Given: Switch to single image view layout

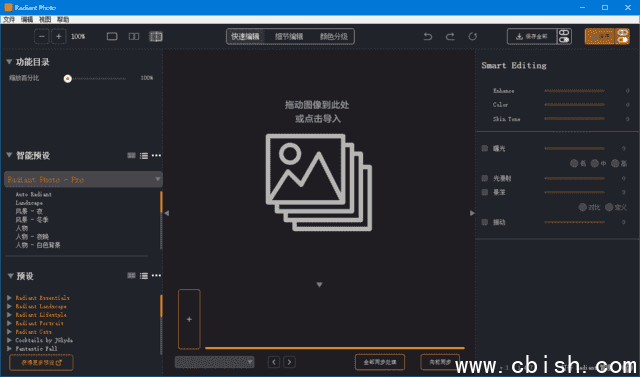Looking at the screenshot, I should (112, 37).
